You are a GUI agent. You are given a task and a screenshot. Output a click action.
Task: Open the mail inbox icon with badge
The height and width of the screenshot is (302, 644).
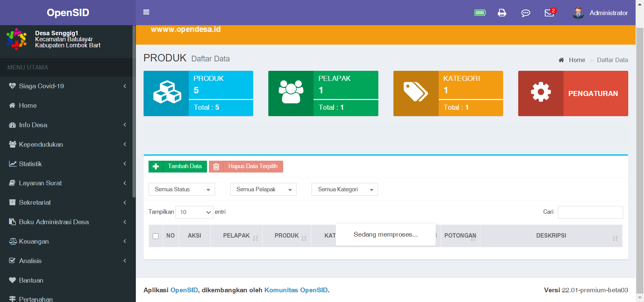coord(549,13)
